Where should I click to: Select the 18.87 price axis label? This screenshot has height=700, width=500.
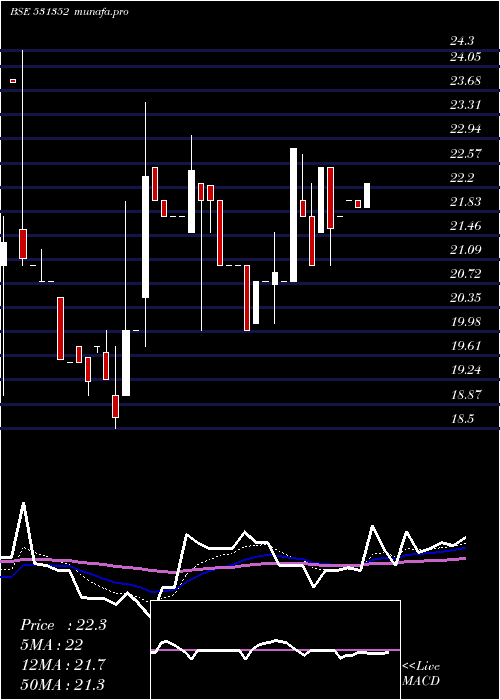465,395
